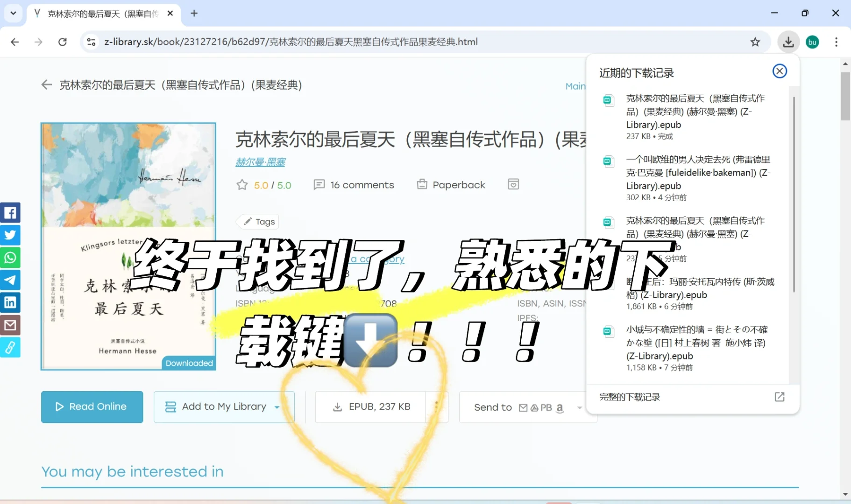Open the 16 comments section
This screenshot has height=504, width=851.
coord(354,185)
